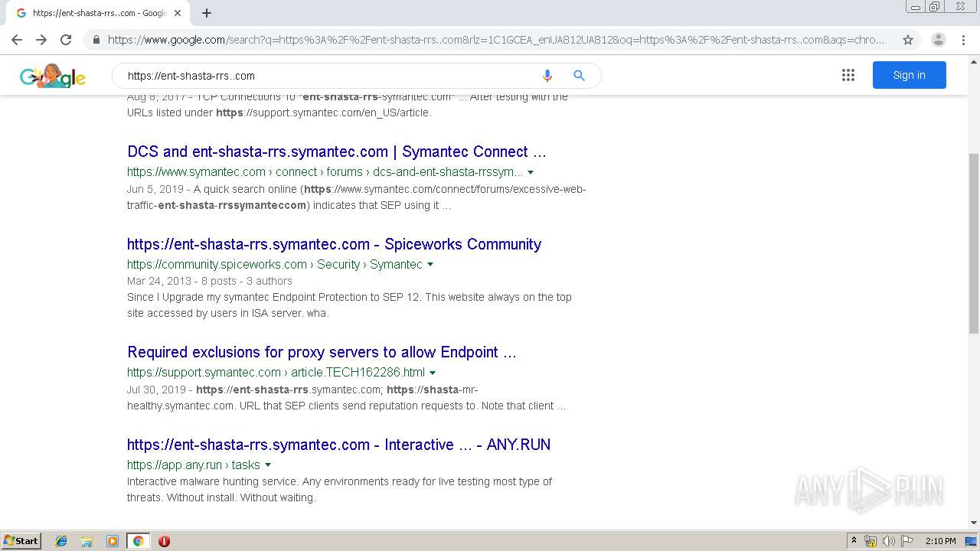Screen dimensions: 980x551
Task: Click the network tray icon
Action: [x=871, y=541]
